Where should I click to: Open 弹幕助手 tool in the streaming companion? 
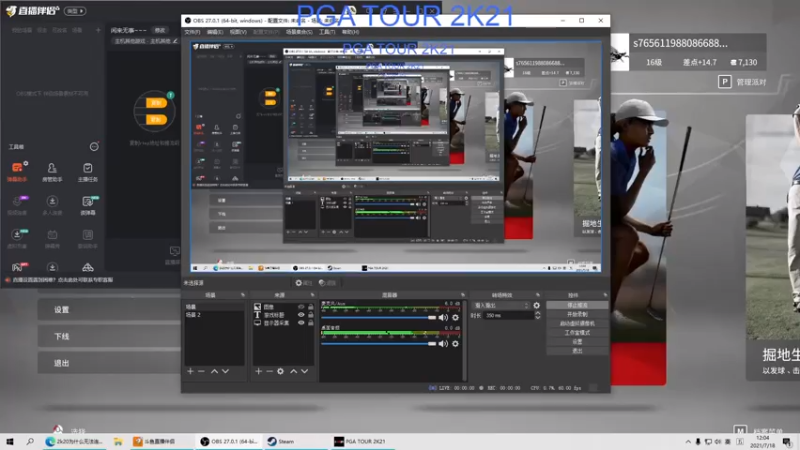[x=17, y=172]
